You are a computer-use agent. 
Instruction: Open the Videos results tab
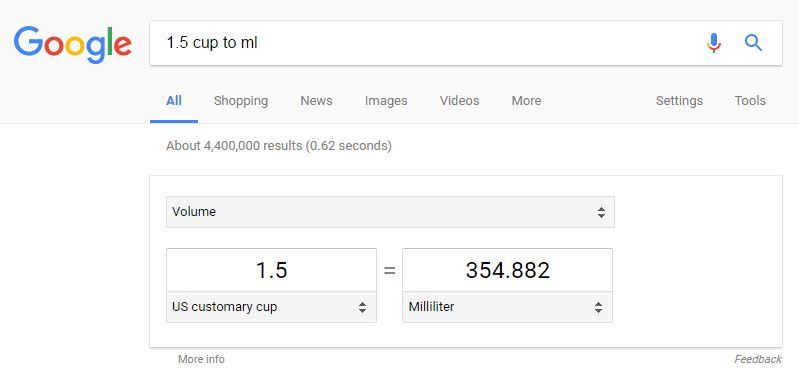pos(459,101)
